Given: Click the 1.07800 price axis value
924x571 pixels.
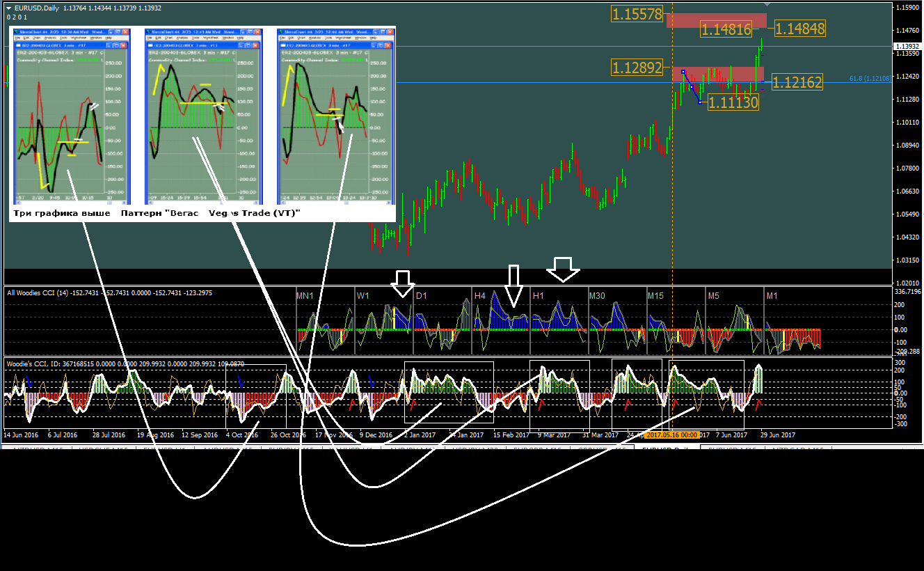Looking at the screenshot, I should click(908, 169).
